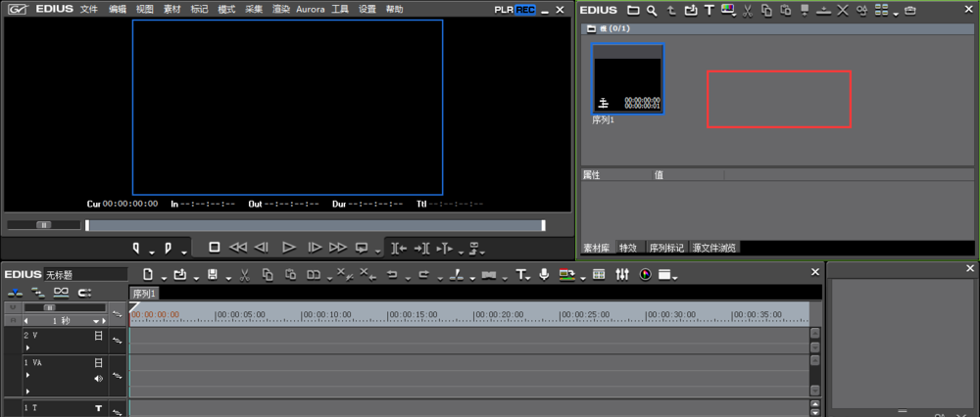The image size is (980, 417).
Task: Click the add title (T) icon in bin
Action: [709, 10]
